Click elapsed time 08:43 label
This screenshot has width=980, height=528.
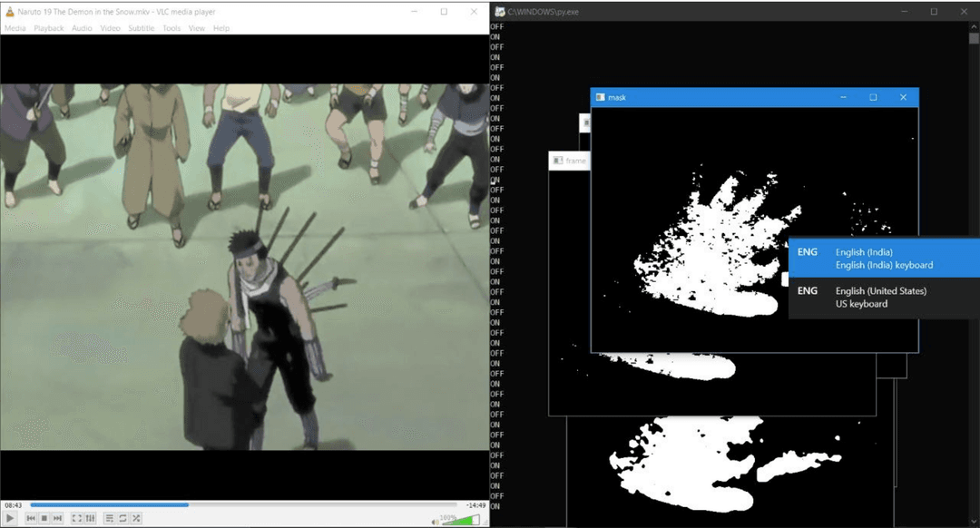pyautogui.click(x=13, y=505)
